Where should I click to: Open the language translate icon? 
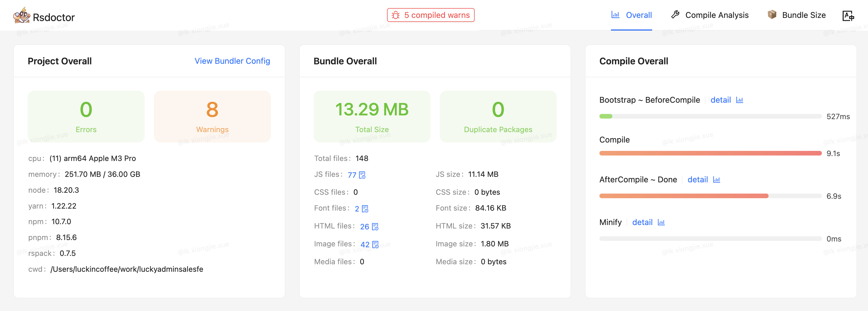(848, 16)
